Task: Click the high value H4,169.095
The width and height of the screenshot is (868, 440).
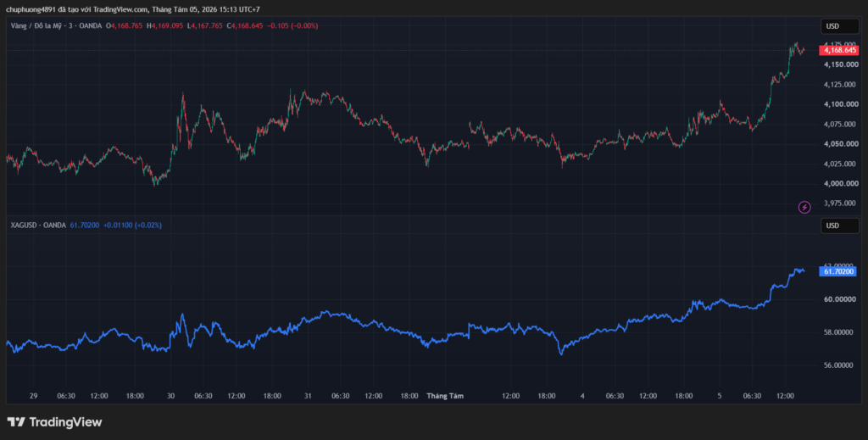Action: (x=165, y=26)
